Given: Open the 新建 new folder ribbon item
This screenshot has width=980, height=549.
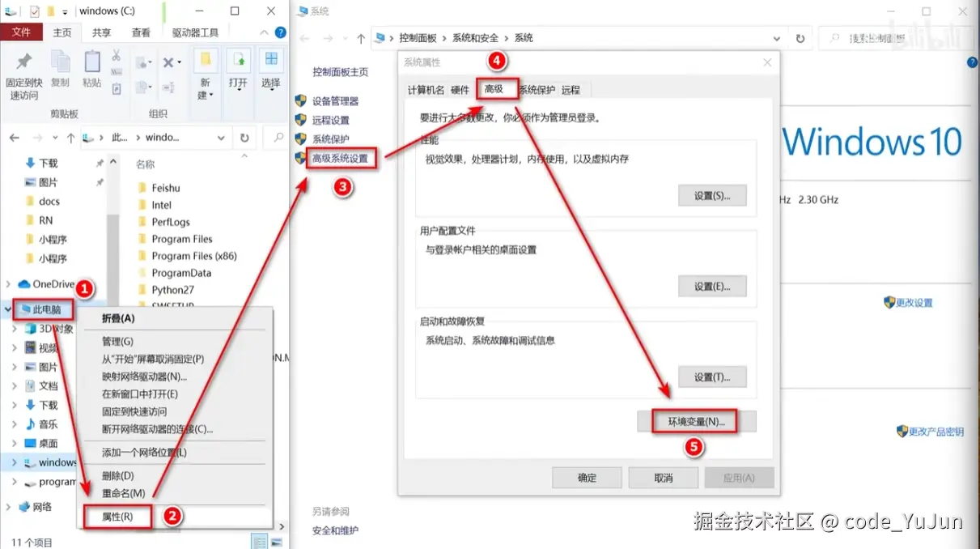Looking at the screenshot, I should 206,74.
